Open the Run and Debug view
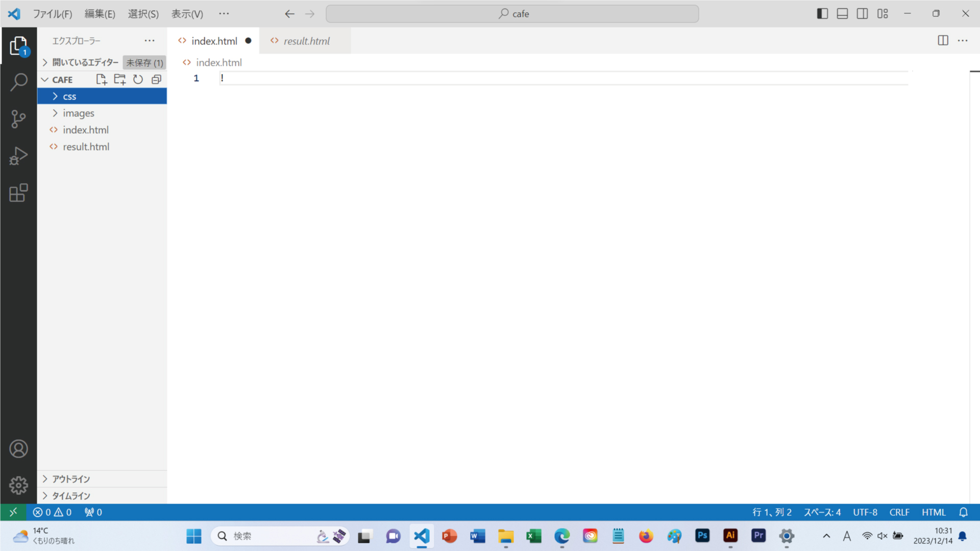980x551 pixels. pyautogui.click(x=19, y=156)
